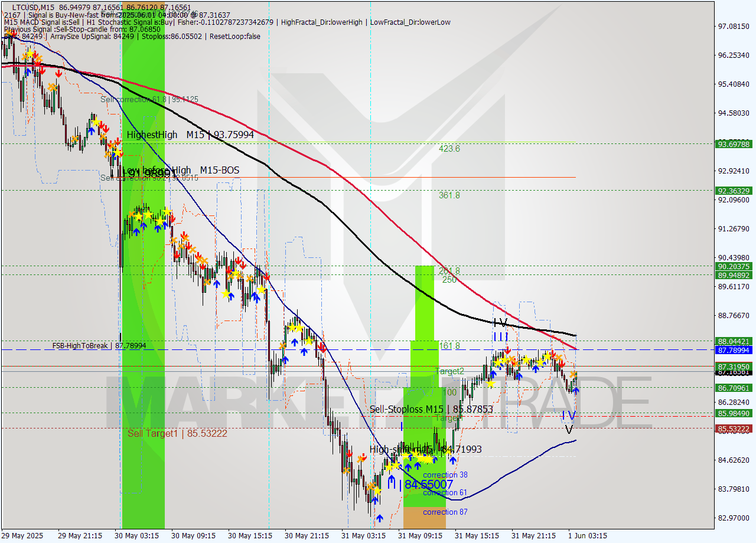Expand the correction 38 annotation
756x543 pixels.
coord(445,475)
